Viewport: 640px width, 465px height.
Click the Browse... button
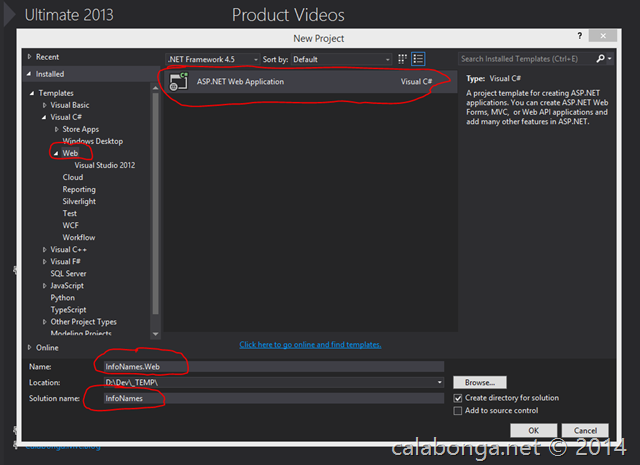click(480, 383)
